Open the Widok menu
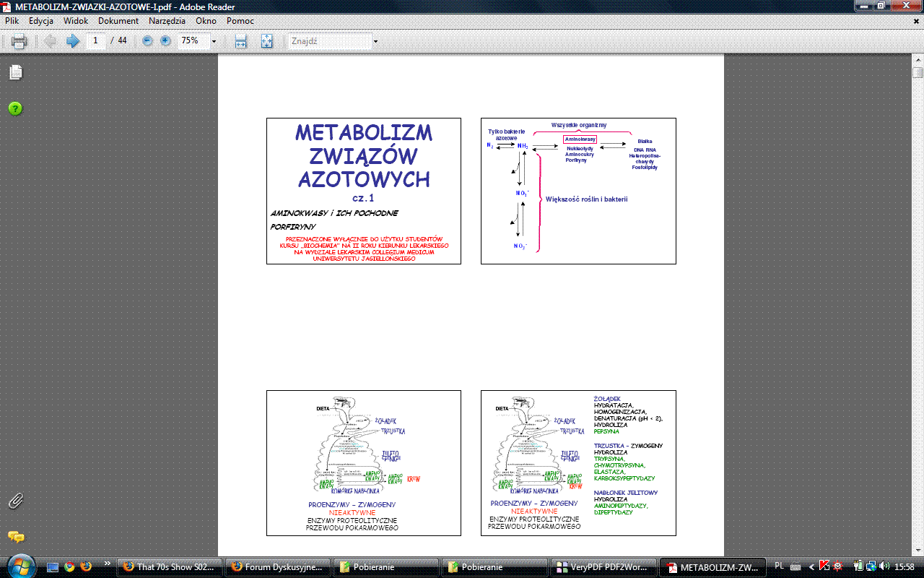 pos(76,21)
